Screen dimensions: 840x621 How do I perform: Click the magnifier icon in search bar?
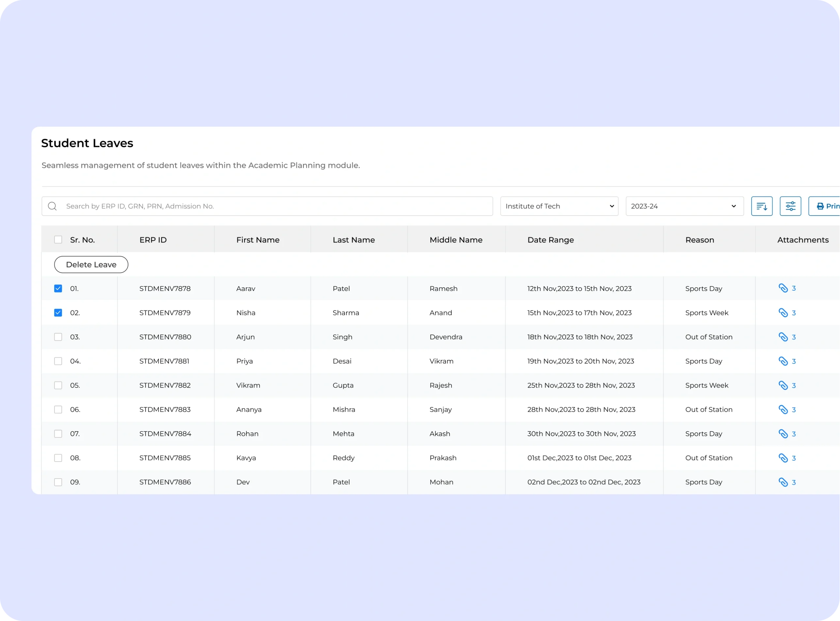(x=52, y=206)
